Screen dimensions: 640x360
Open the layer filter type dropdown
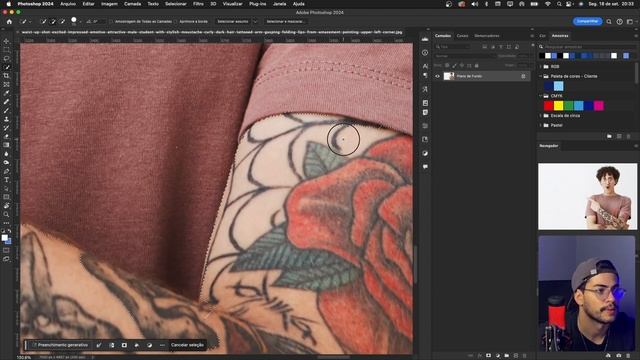click(453, 47)
